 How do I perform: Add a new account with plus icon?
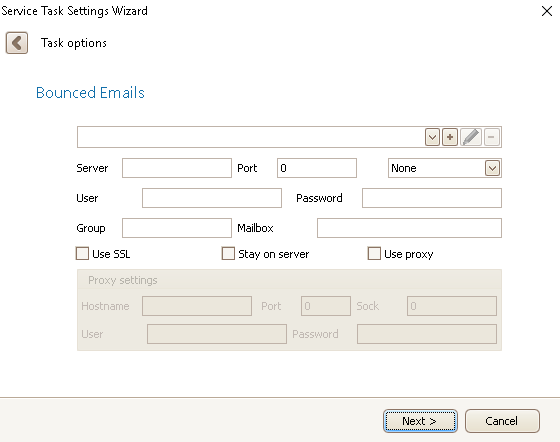click(450, 137)
